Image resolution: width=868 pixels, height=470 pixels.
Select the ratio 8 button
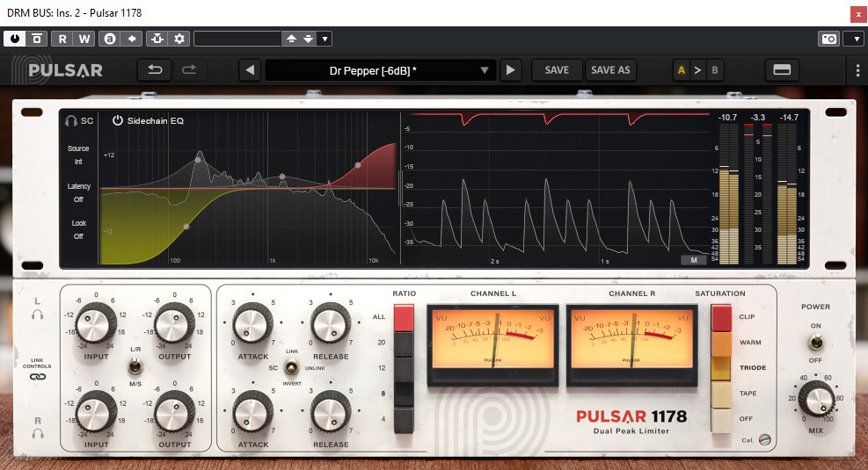pyautogui.click(x=404, y=394)
